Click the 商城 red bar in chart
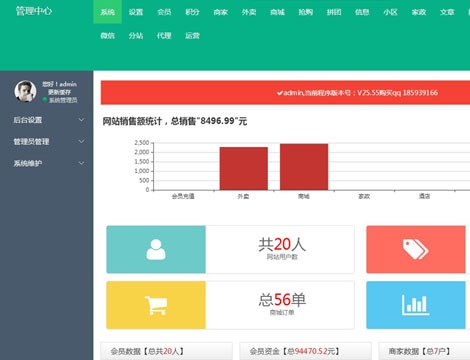This screenshot has height=360, width=470. tap(304, 167)
